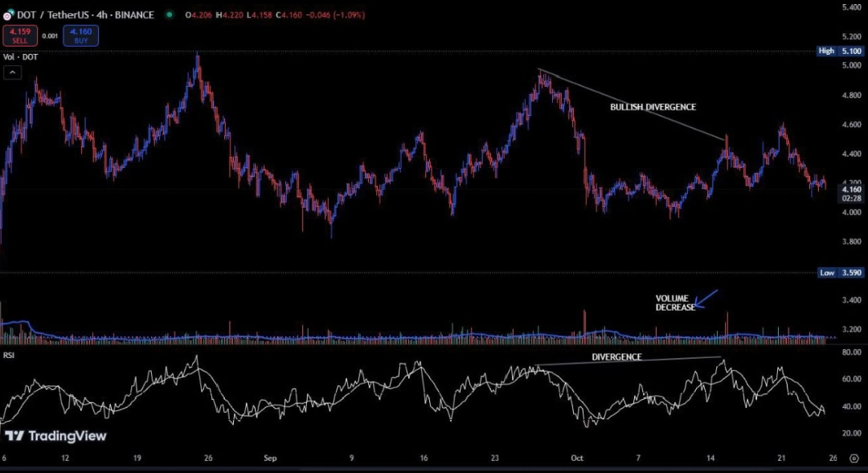868x473 pixels.
Task: Click the DOT coin logo icon
Action: pos(8,15)
